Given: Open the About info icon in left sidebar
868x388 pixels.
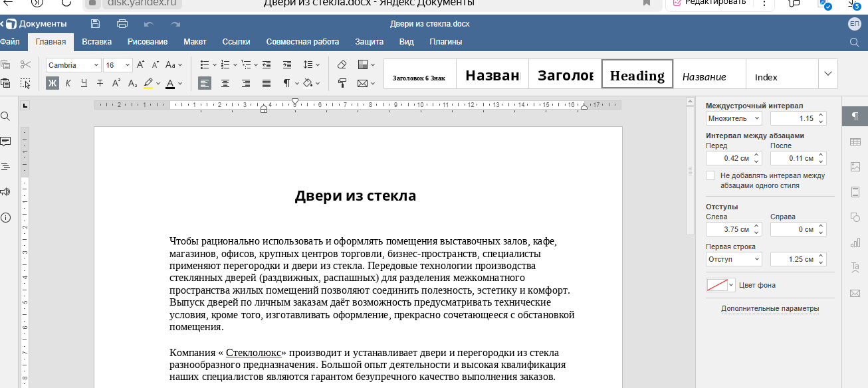Looking at the screenshot, I should pyautogui.click(x=5, y=217).
